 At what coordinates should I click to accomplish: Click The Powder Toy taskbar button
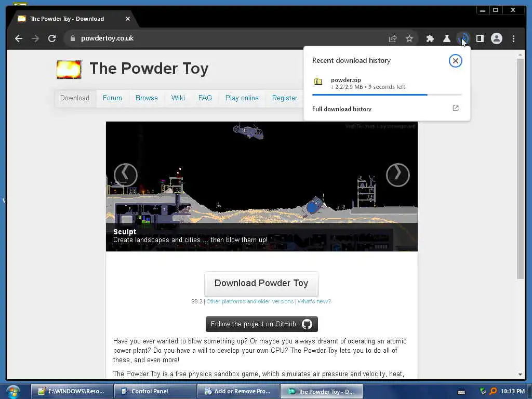pyautogui.click(x=321, y=391)
